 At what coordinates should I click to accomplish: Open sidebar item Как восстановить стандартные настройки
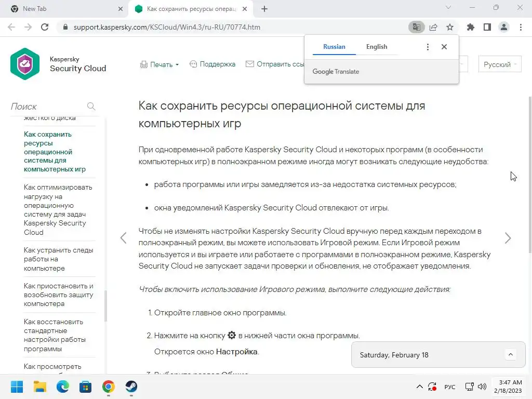[x=55, y=335]
